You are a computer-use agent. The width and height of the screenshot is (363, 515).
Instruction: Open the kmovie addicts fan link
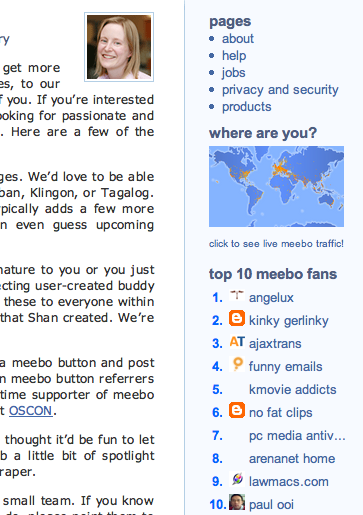tap(293, 390)
